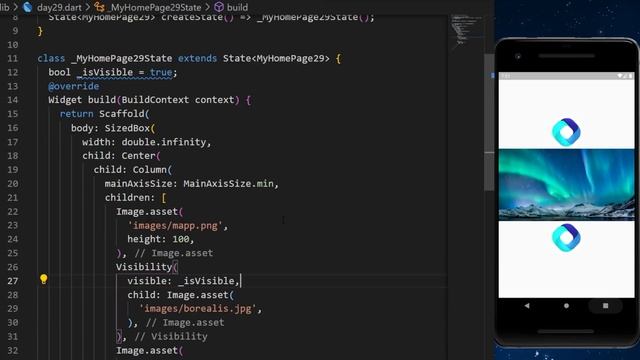Tap the emulator home circle button

(x=566, y=305)
